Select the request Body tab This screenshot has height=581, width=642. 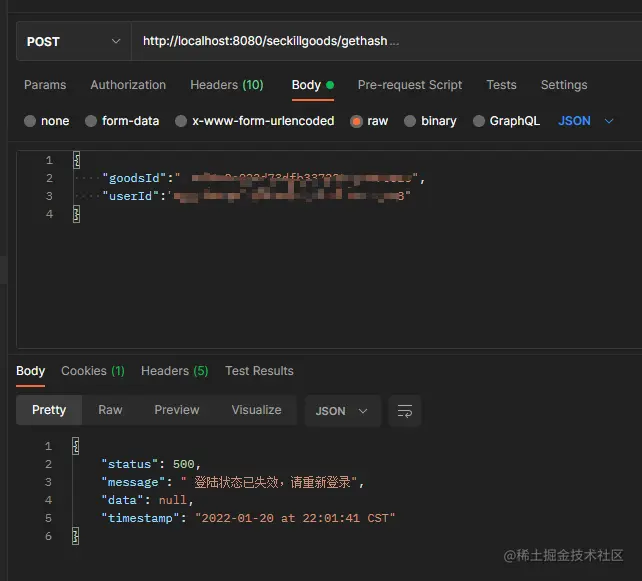click(x=313, y=85)
